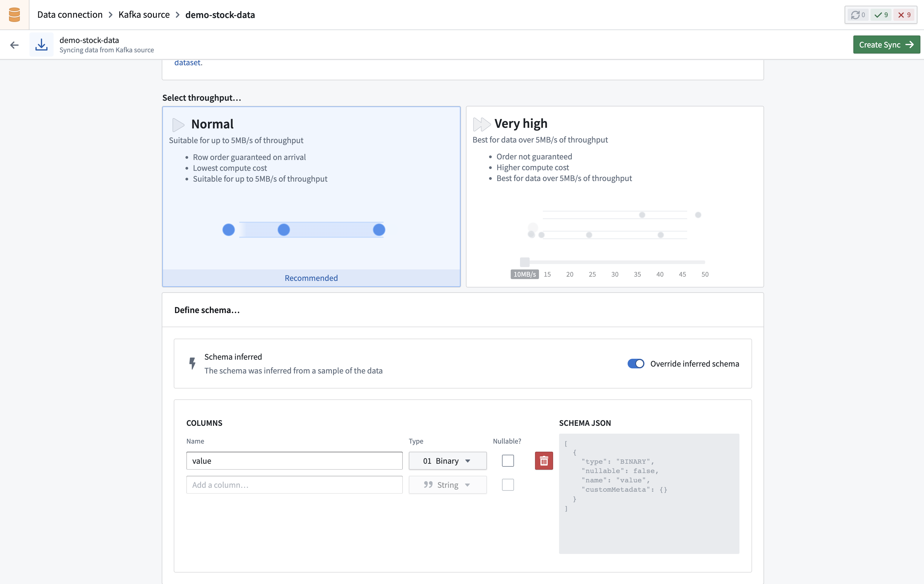Click the refresh status indicator showing 0
Image resolution: width=924 pixels, height=584 pixels.
pyautogui.click(x=857, y=15)
